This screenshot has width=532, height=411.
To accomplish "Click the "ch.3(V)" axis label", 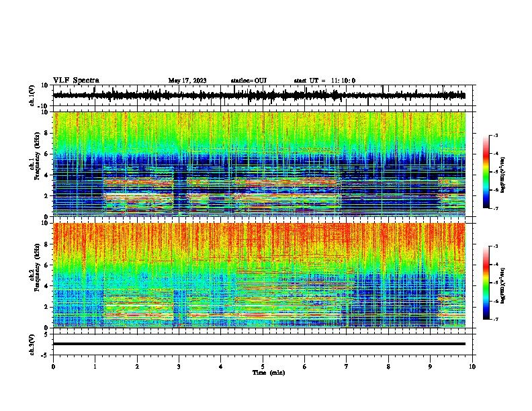I will pos(32,345).
